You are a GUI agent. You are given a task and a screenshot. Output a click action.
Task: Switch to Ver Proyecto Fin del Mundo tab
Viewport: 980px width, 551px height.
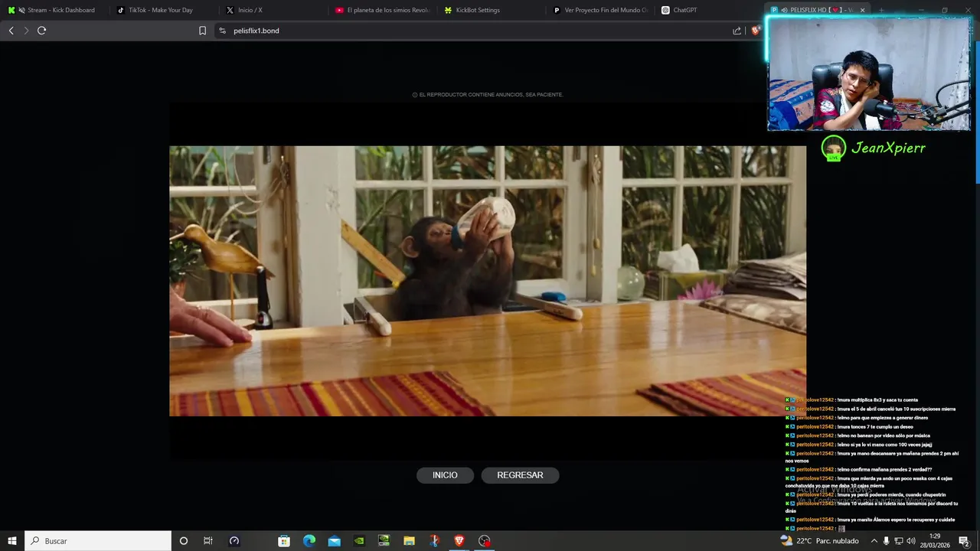point(600,10)
